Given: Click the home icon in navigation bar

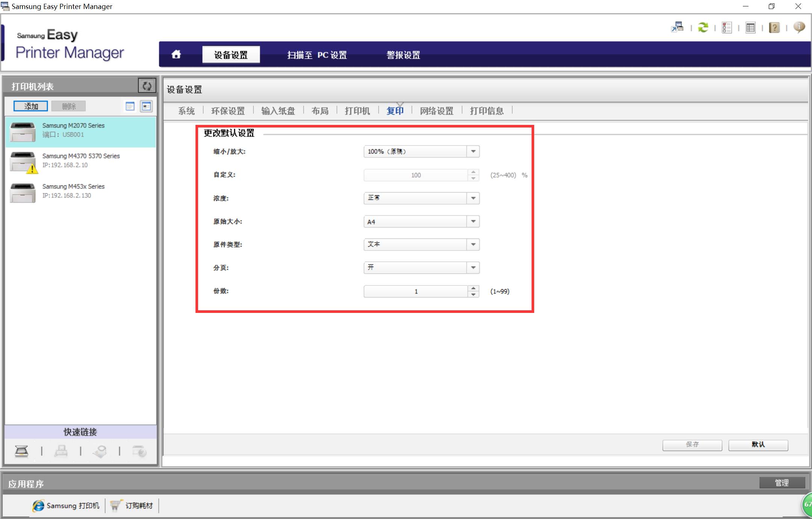Looking at the screenshot, I should pos(176,55).
